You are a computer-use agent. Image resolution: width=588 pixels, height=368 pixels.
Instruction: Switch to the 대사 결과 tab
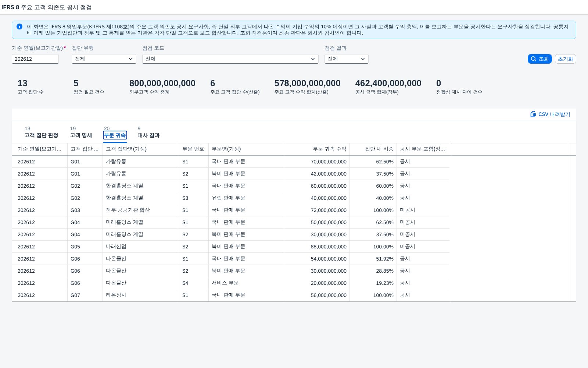[148, 135]
